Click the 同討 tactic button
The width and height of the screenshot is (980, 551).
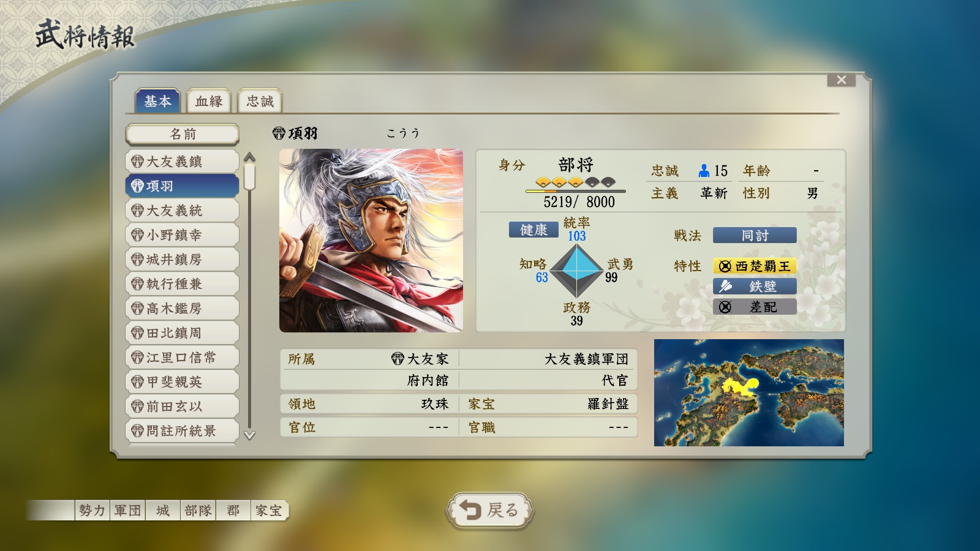tap(755, 235)
